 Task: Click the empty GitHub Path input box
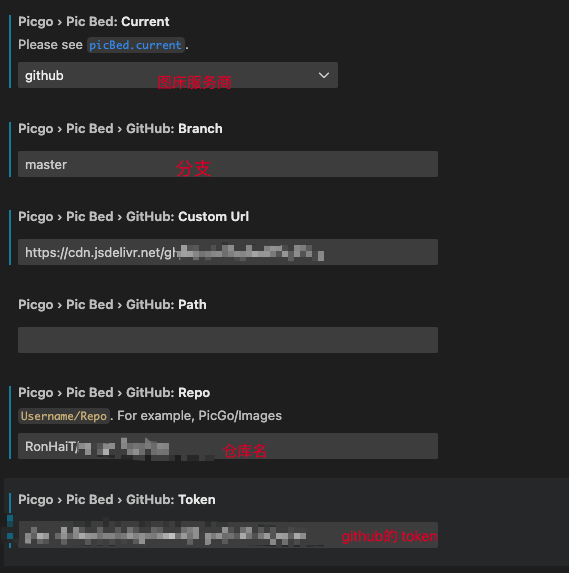[x=228, y=340]
